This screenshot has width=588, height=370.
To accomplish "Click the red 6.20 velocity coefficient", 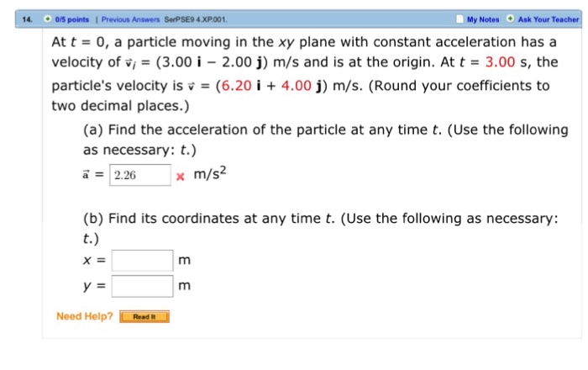I will pos(236,86).
